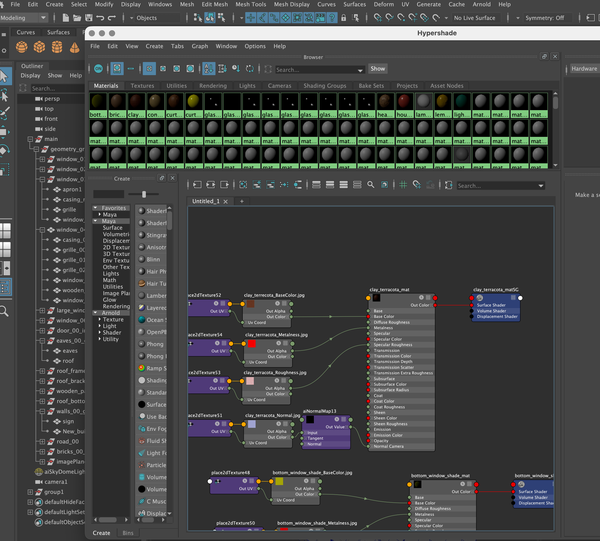
Task: Float the Browser panel with its undock icon
Action: point(544,57)
